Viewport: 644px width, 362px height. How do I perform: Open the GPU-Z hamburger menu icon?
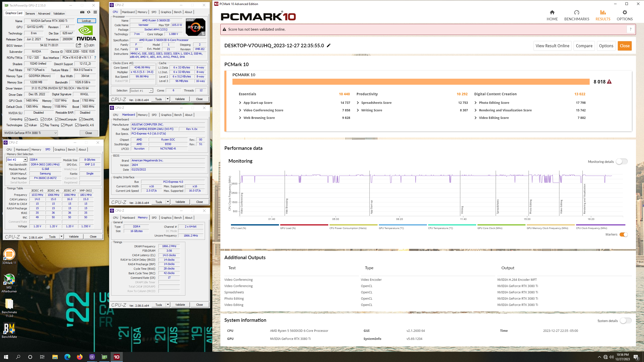(95, 12)
